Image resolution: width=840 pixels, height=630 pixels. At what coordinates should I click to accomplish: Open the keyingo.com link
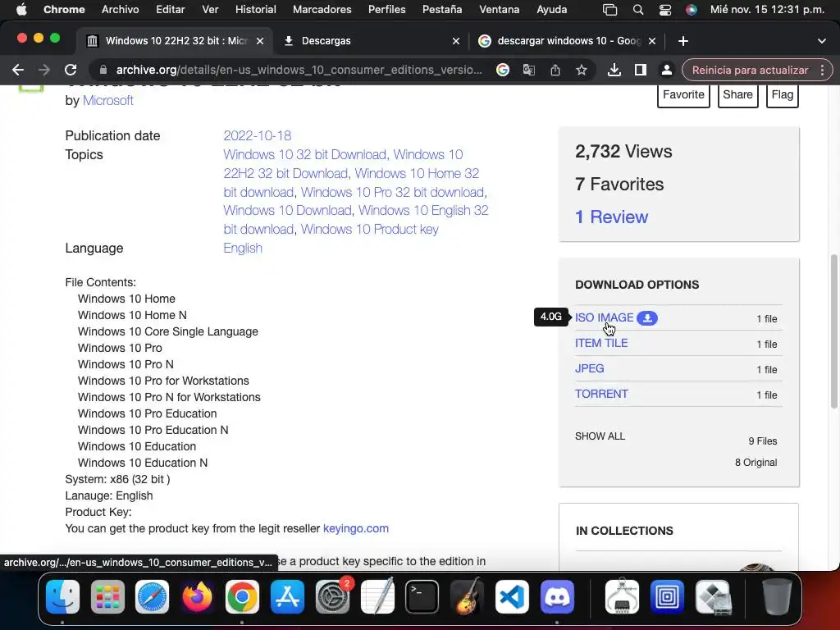[x=356, y=528]
